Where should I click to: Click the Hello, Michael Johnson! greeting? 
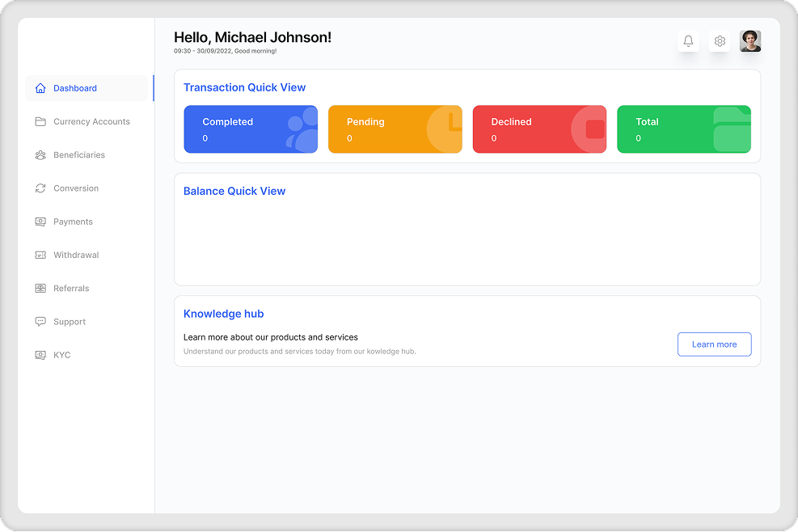pyautogui.click(x=252, y=37)
